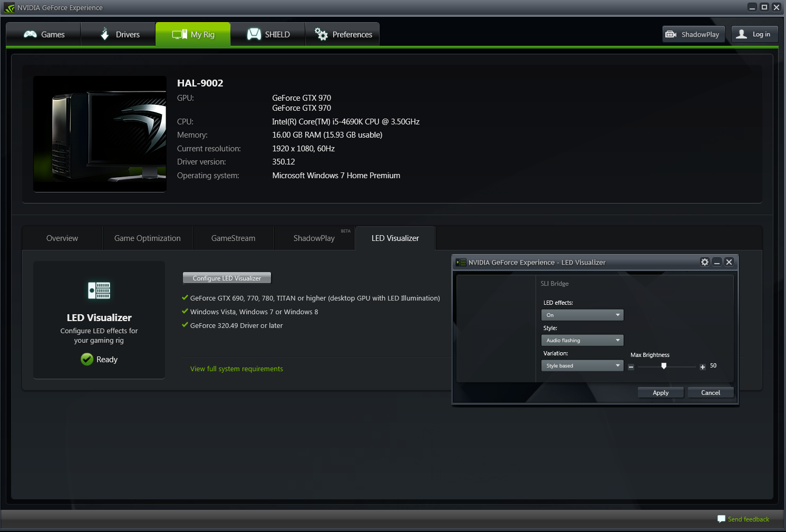Screen dimensions: 786x532
Task: Click the Intel Core i5-4690K CPU text
Action: 346,122
